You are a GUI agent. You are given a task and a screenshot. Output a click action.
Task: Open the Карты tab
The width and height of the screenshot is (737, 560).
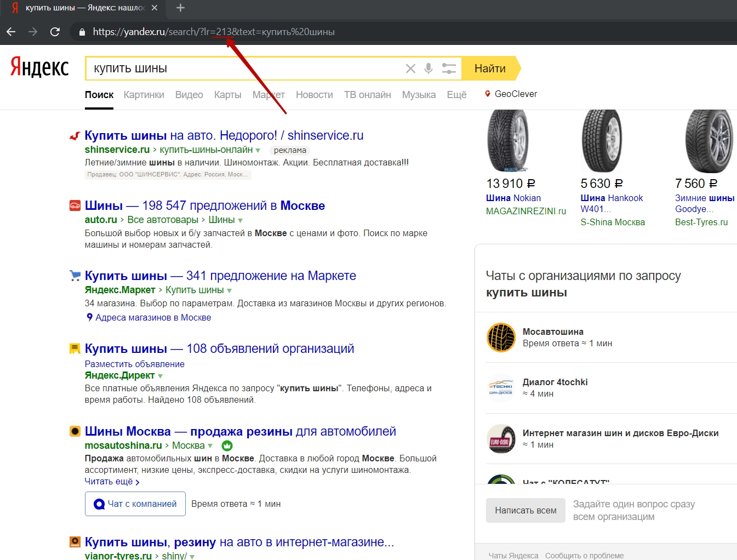pyautogui.click(x=228, y=95)
